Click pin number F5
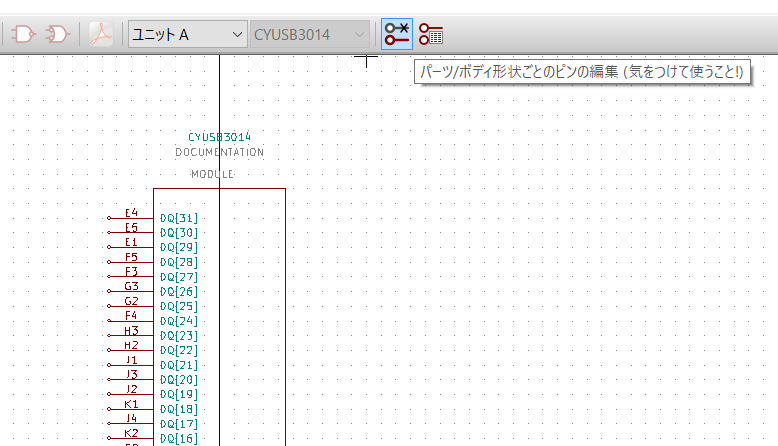This screenshot has height=446, width=778. (x=131, y=257)
